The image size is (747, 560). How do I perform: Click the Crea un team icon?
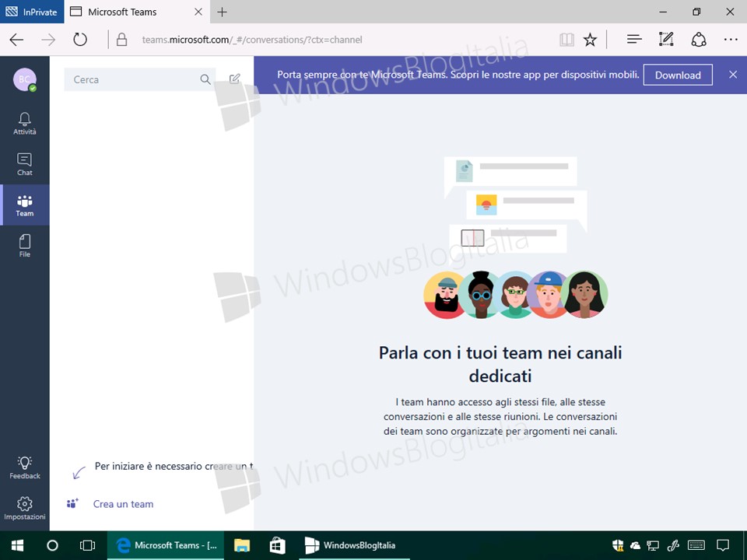click(x=72, y=504)
